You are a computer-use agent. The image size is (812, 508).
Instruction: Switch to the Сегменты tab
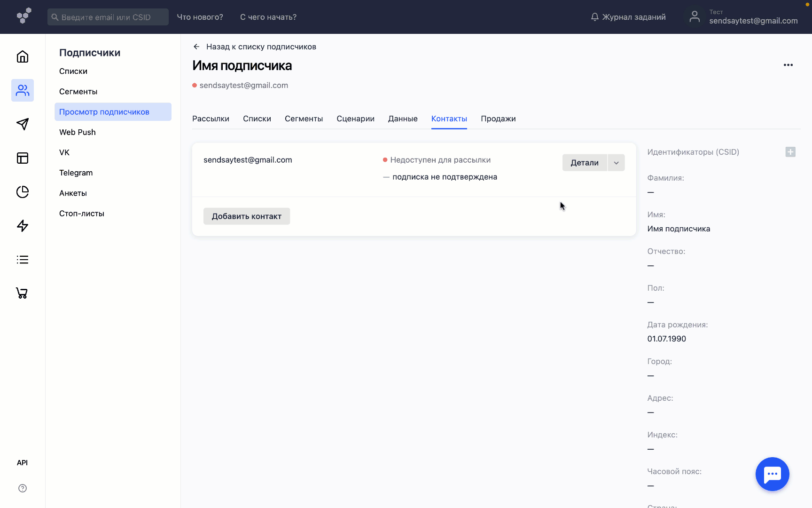click(304, 119)
